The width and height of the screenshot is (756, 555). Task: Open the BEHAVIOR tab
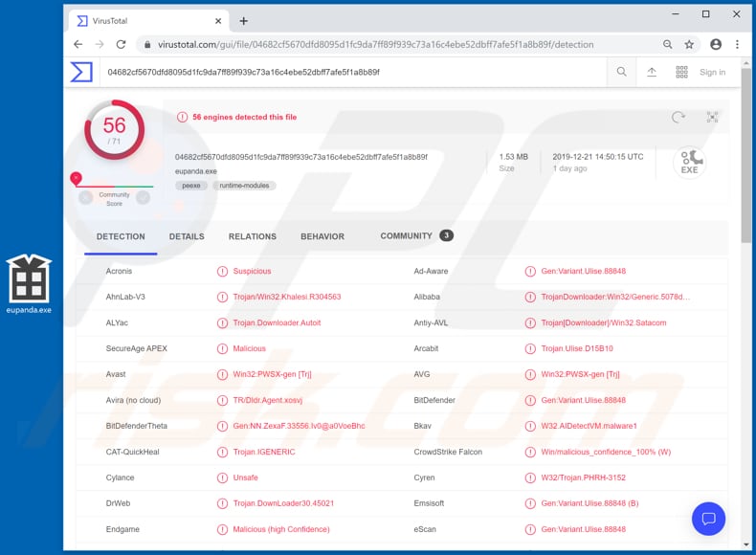pyautogui.click(x=322, y=236)
